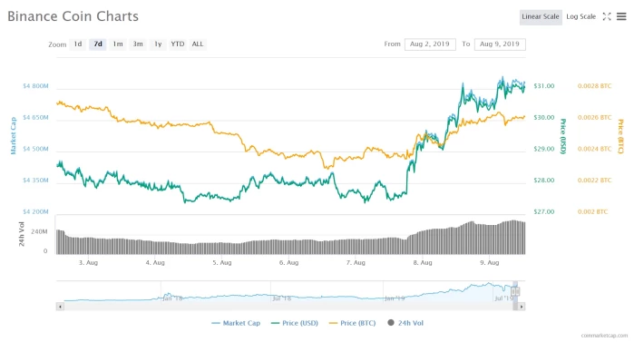Click navigator scroll right arrow
This screenshot has height=342, width=644.
[522, 307]
